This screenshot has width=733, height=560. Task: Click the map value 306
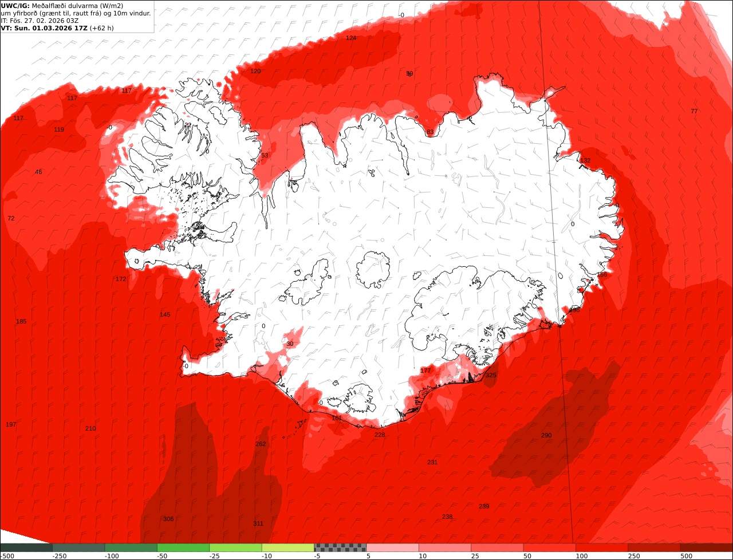168,519
